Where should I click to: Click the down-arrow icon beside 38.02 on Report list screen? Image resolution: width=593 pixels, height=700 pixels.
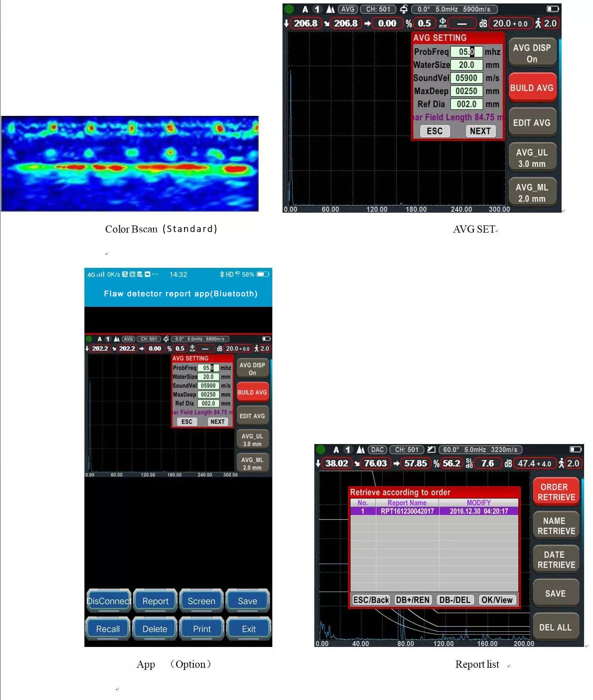318,464
